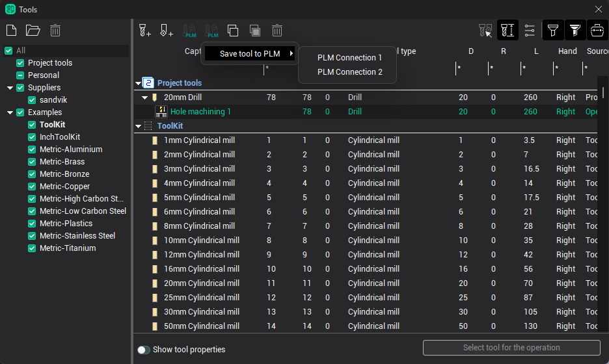Image resolution: width=609 pixels, height=364 pixels.
Task: Click the first funnel filter icon
Action: (x=552, y=30)
